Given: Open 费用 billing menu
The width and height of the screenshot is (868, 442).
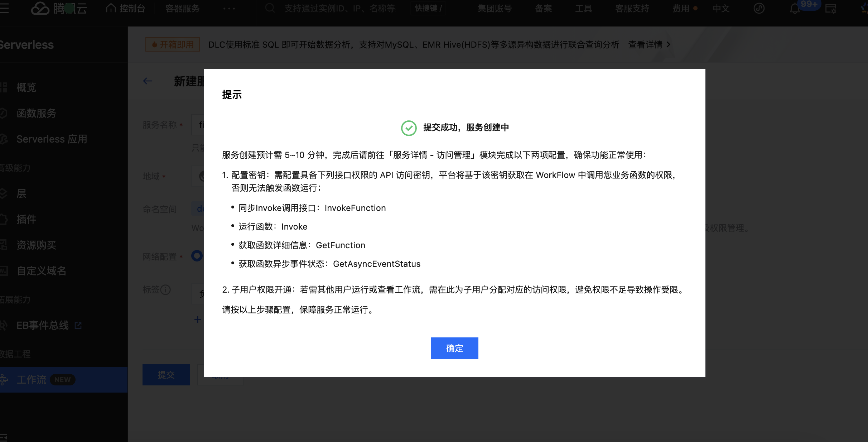Looking at the screenshot, I should 681,8.
